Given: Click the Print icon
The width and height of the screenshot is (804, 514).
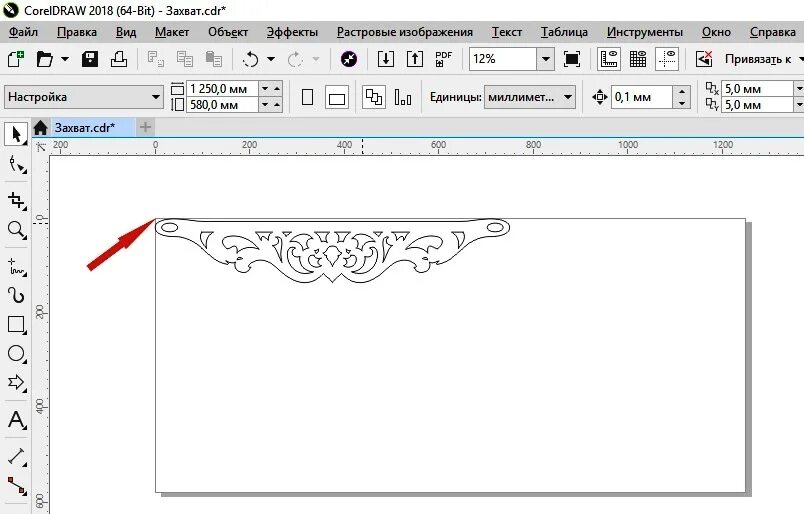Looking at the screenshot, I should [119, 58].
